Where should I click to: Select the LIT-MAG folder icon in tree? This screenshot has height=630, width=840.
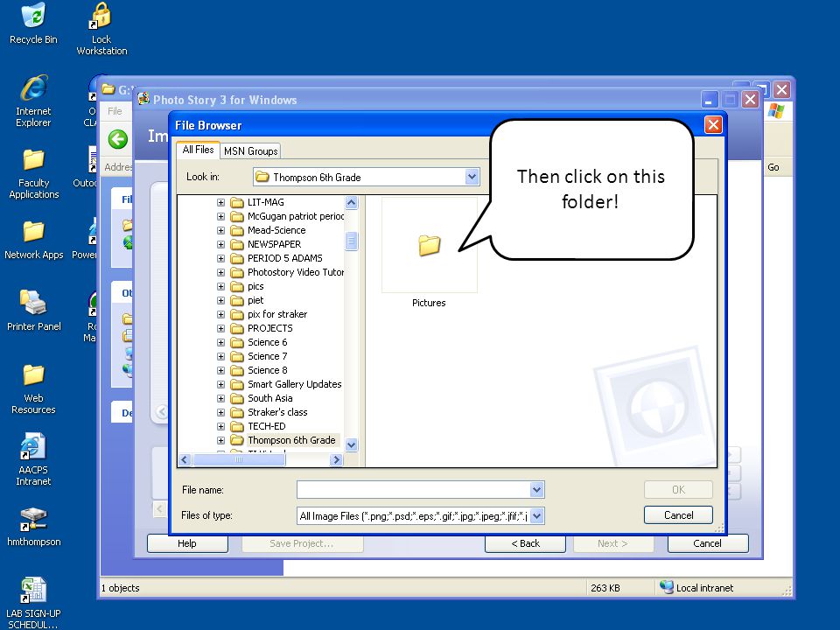point(237,202)
